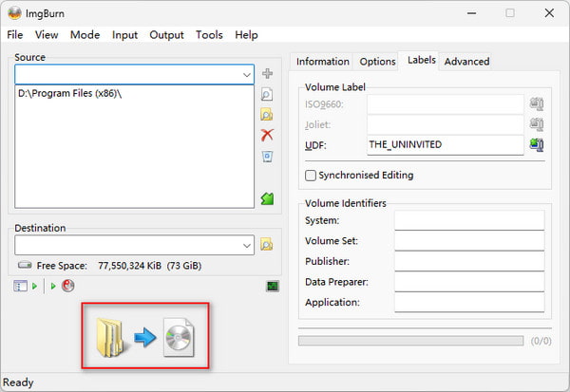The width and height of the screenshot is (570, 392).
Task: Switch to the Options tab
Action: tap(377, 62)
